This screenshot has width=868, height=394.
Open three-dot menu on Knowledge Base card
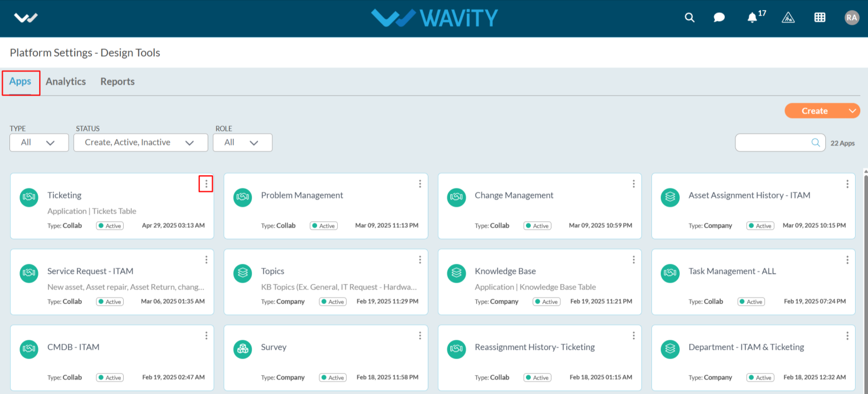coord(634,260)
